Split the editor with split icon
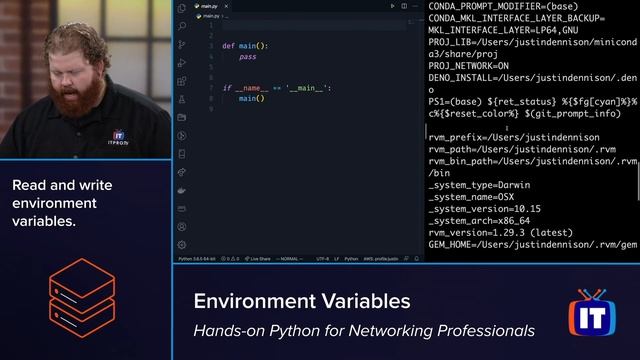The height and width of the screenshot is (360, 640). (x=404, y=6)
